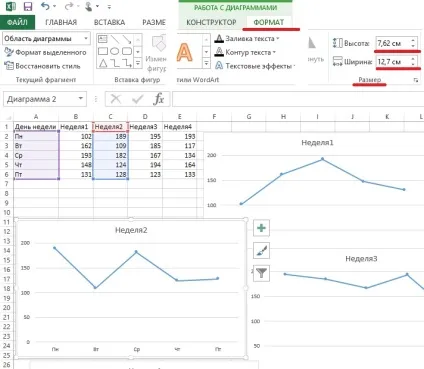Click the confirm checkmark formula icon
Screen dimensions: 424x369
[137, 99]
